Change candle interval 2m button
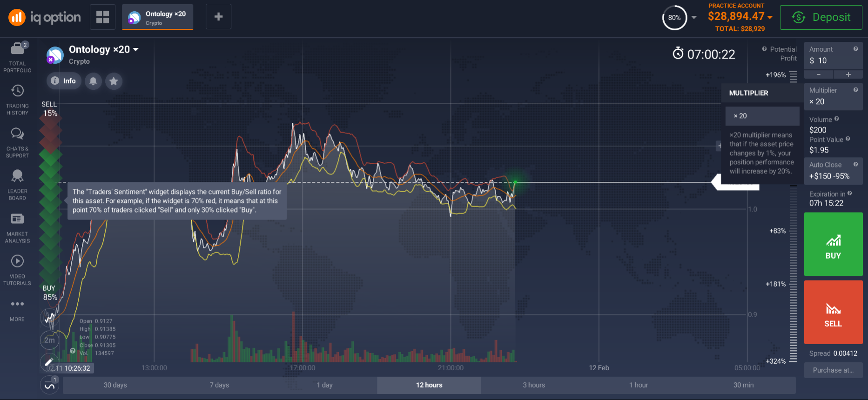This screenshot has height=400, width=868. (x=49, y=340)
